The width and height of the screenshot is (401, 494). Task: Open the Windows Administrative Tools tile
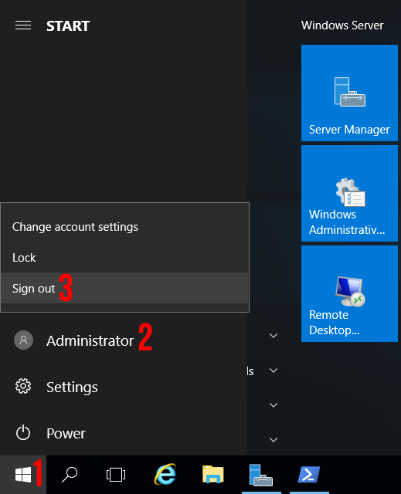pyautogui.click(x=349, y=193)
